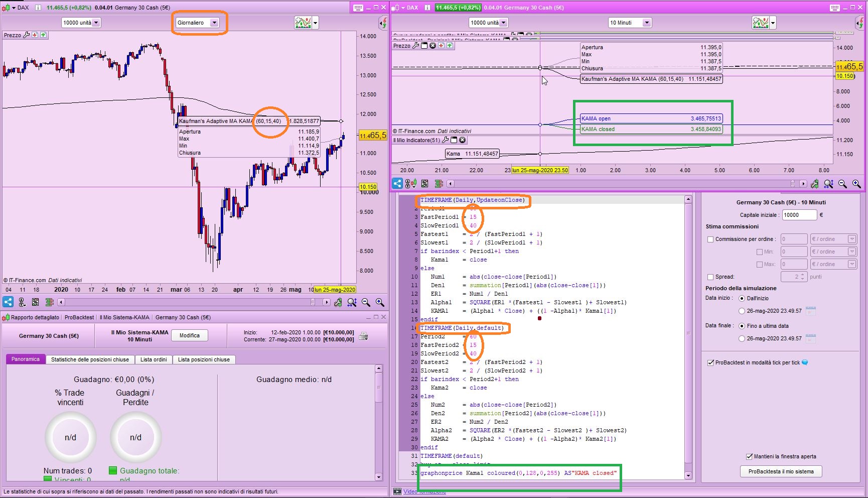This screenshot has height=498, width=868.
Task: Open the Statistiche delle posizioni chiuse tab
Action: pyautogui.click(x=90, y=359)
